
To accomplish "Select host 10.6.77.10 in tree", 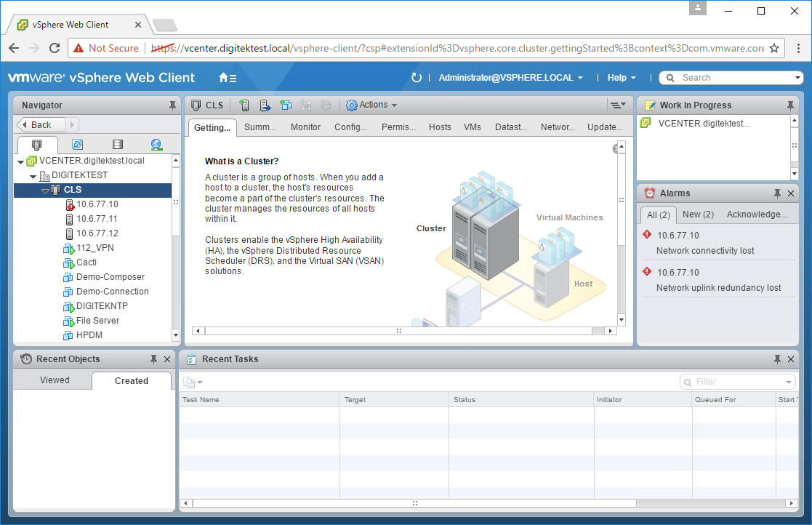I will [97, 204].
